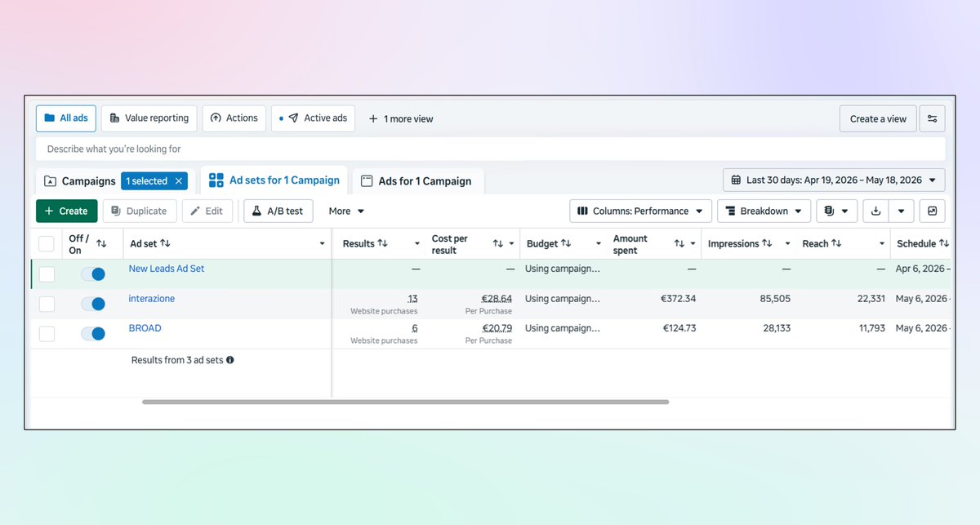Click the charts icon button beside export

click(932, 211)
